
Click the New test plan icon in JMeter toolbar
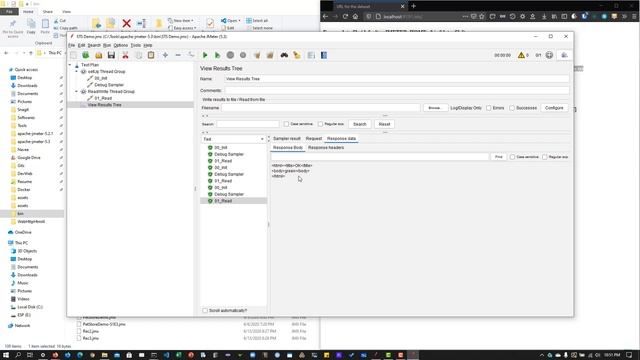coord(73,55)
